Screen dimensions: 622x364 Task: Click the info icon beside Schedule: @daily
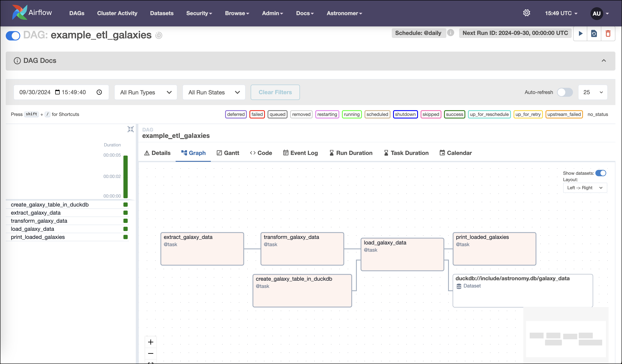pyautogui.click(x=450, y=33)
